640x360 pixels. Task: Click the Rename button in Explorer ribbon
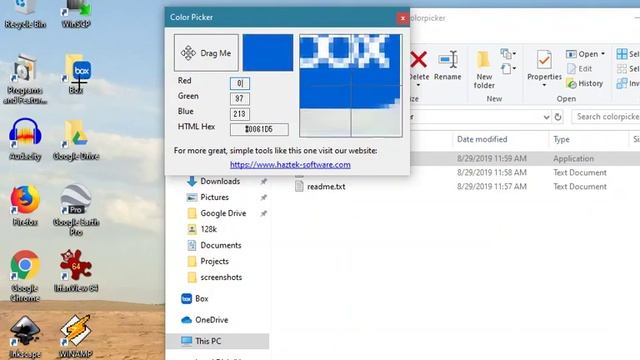pos(448,65)
